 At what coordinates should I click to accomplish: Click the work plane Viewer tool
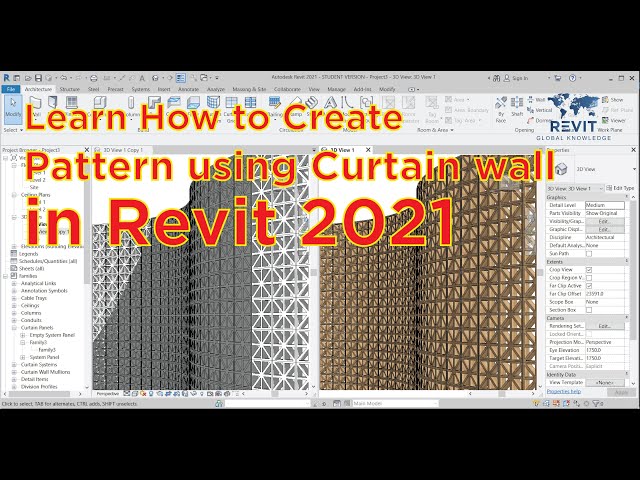613,120
